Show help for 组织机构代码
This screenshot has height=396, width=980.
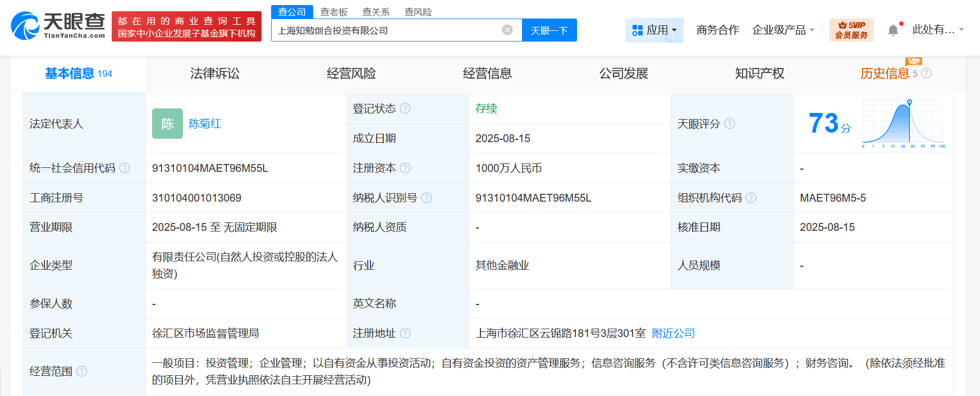click(751, 198)
